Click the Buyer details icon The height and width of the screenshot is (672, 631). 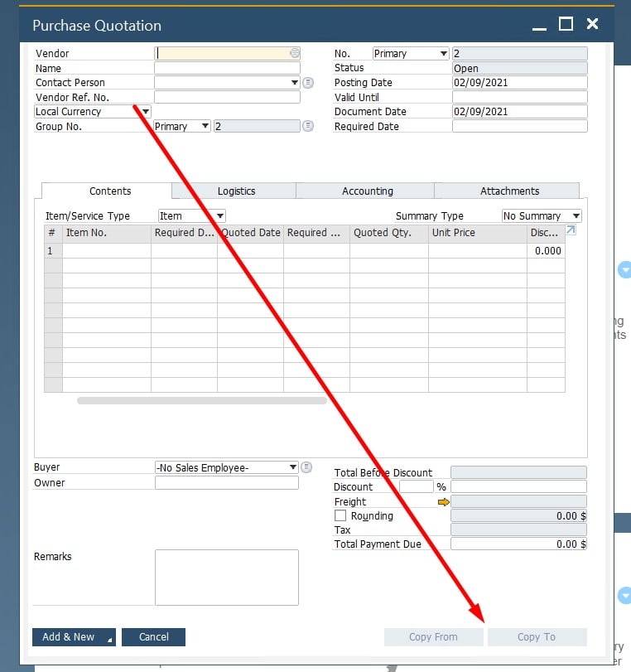[306, 467]
